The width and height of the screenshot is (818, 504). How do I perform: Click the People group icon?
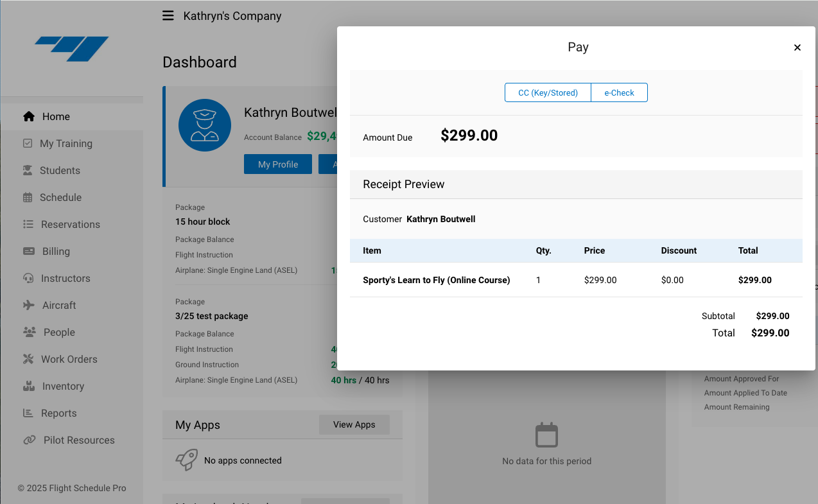30,332
